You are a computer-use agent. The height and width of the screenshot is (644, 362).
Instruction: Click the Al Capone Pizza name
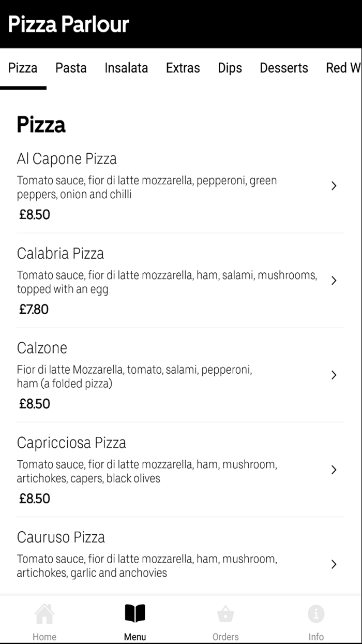tap(67, 159)
